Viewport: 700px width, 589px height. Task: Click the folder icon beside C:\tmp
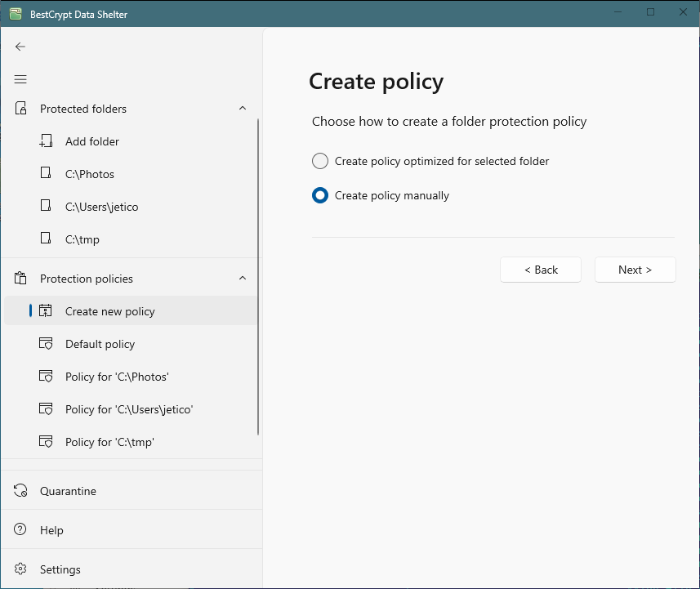[46, 238]
